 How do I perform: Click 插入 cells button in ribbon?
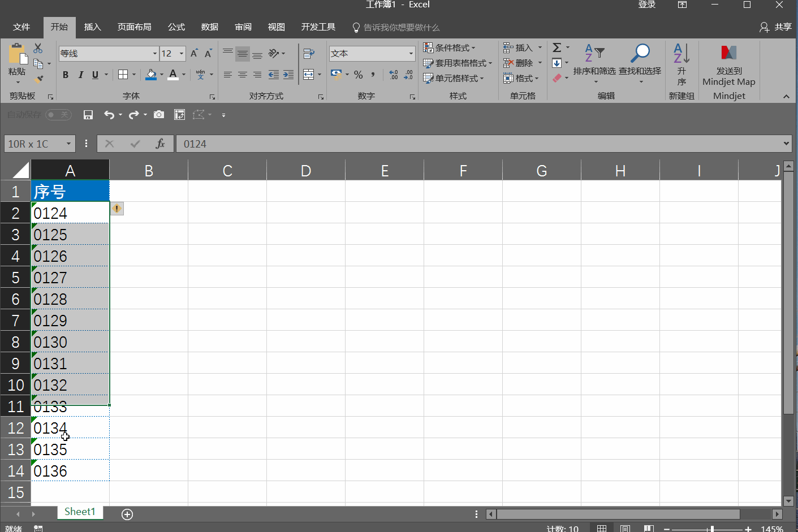(519, 48)
